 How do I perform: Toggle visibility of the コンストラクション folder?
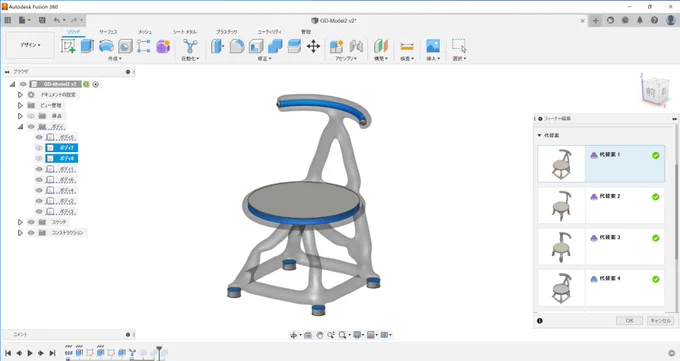pos(31,233)
